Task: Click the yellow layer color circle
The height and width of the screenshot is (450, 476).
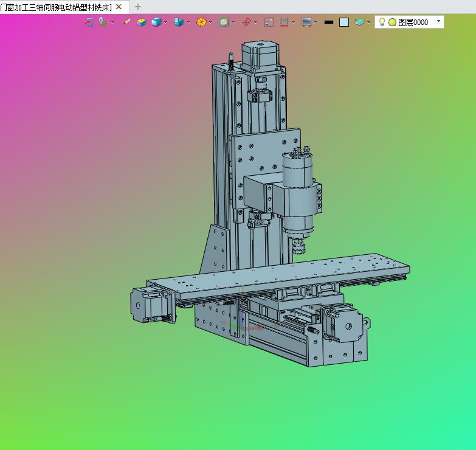Action: pyautogui.click(x=392, y=22)
